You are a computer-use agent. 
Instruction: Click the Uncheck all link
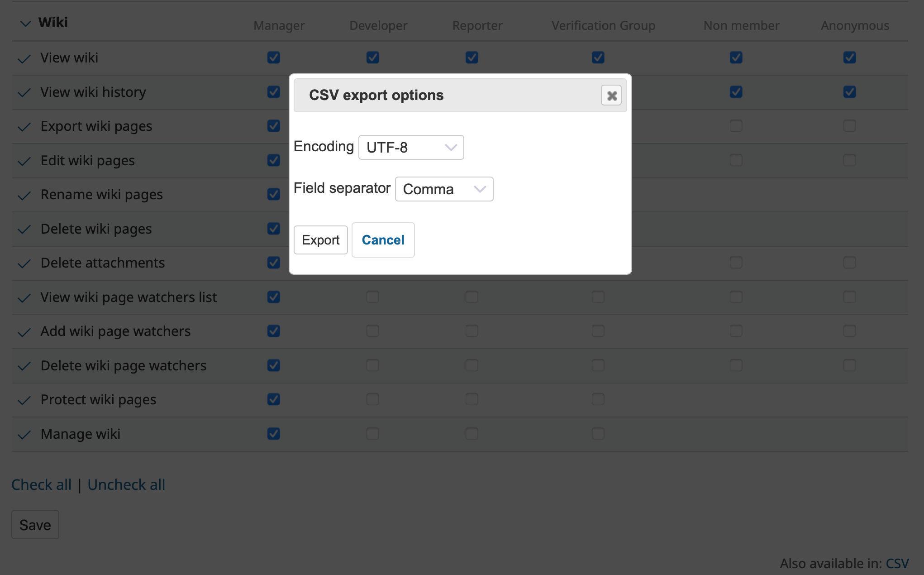point(126,485)
